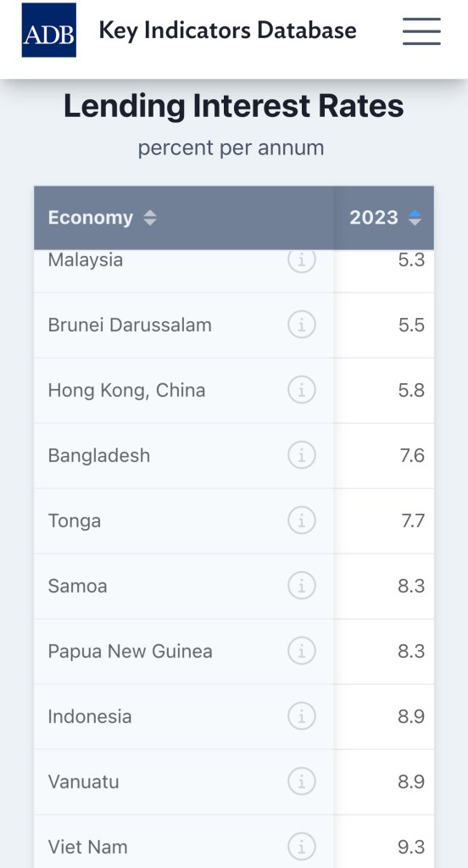
Task: Open the Key Indicators Database title link
Action: coord(227,30)
